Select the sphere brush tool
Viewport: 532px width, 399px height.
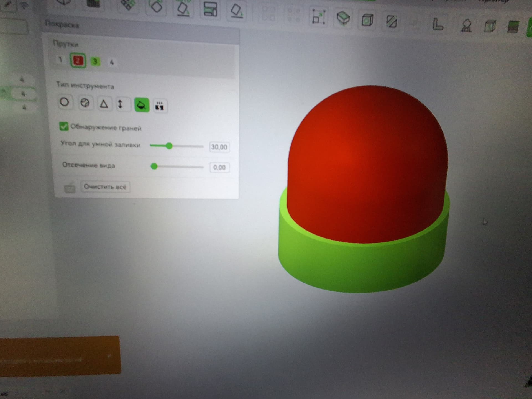pyautogui.click(x=85, y=103)
